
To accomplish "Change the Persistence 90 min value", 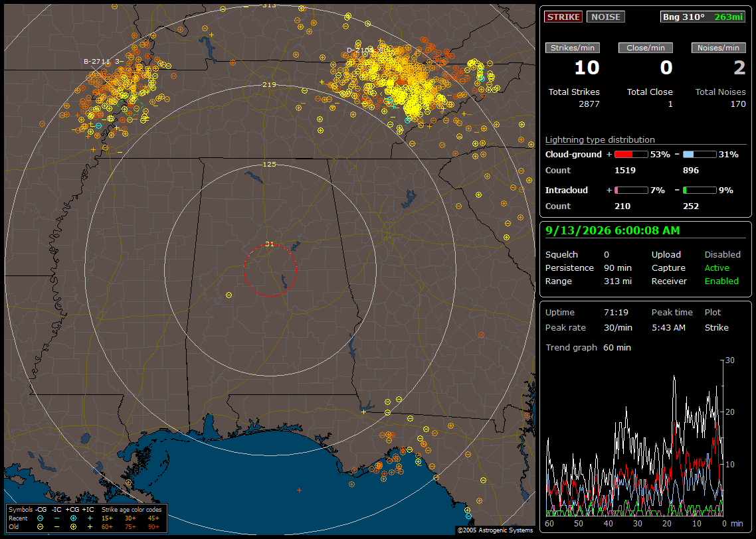I will click(618, 268).
